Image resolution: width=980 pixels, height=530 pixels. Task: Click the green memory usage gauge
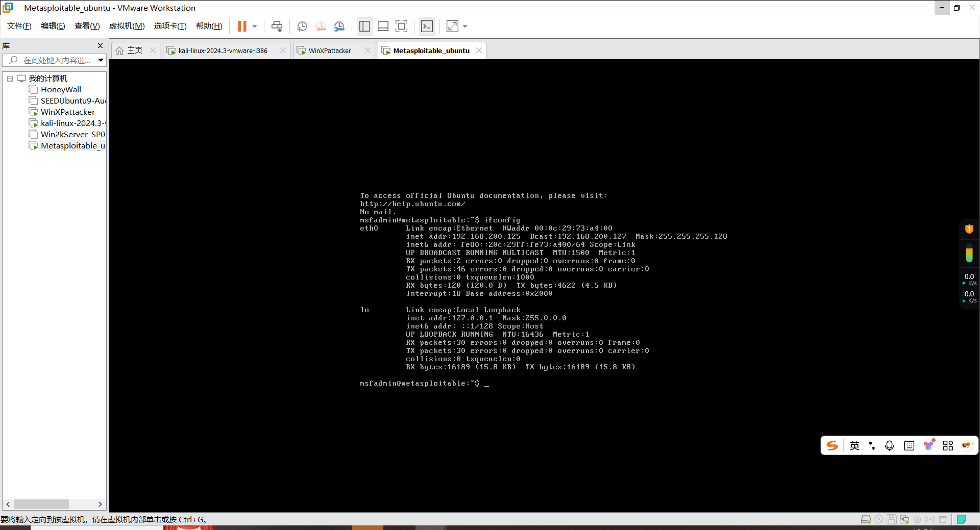coord(969,253)
